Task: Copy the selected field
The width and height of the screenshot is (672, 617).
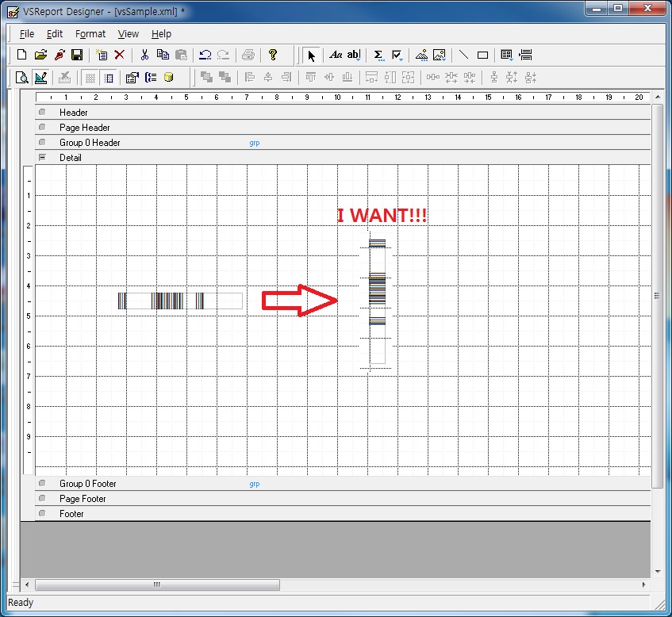Action: pyautogui.click(x=163, y=55)
